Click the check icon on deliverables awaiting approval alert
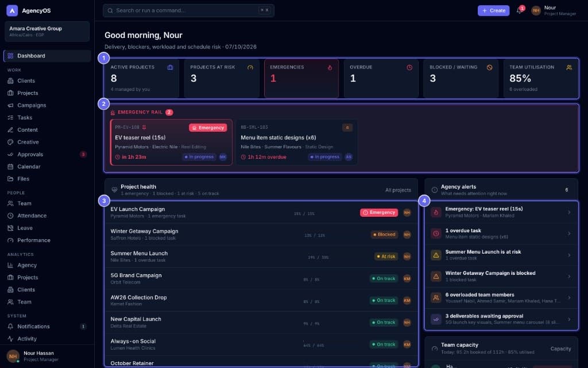588x368 pixels. 436,319
